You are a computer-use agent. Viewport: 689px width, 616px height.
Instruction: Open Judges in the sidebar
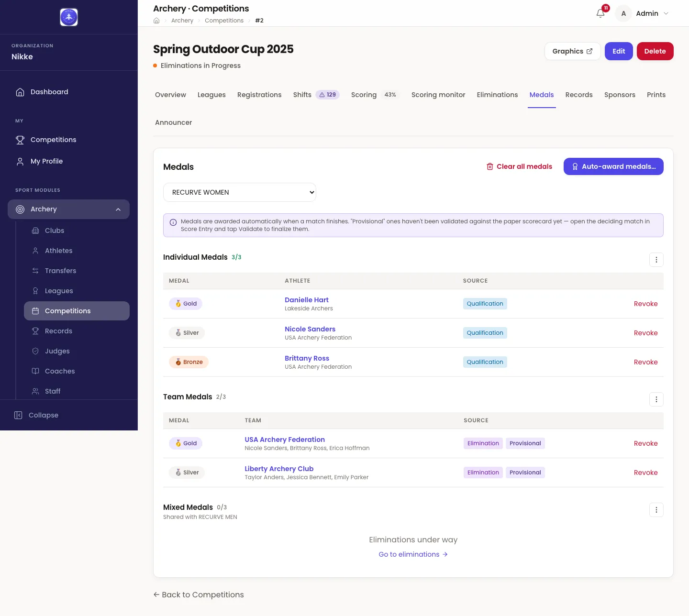[x=57, y=351]
